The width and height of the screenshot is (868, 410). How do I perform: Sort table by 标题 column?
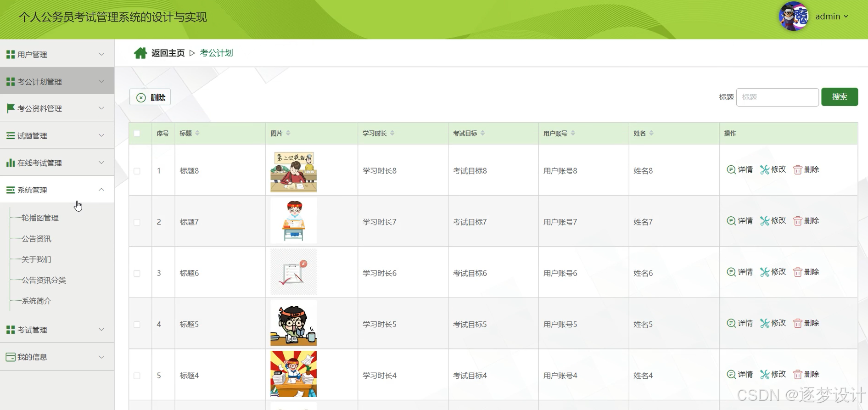(197, 133)
